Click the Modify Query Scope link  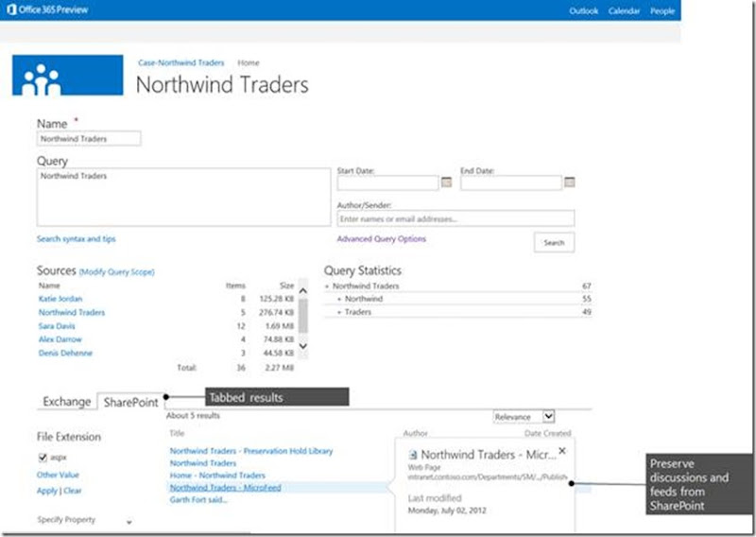tap(116, 272)
